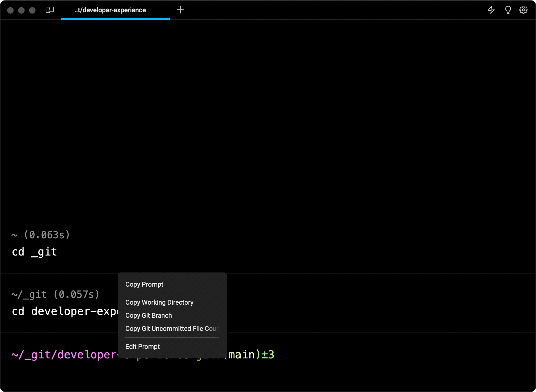536x392 pixels.
Task: Click the minimize window button
Action: click(x=21, y=10)
